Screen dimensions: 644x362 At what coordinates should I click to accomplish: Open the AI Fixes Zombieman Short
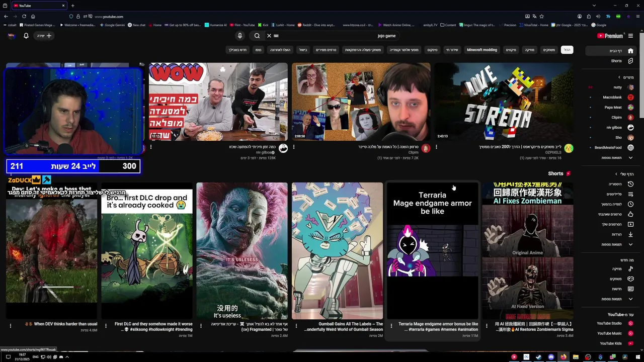(x=528, y=250)
